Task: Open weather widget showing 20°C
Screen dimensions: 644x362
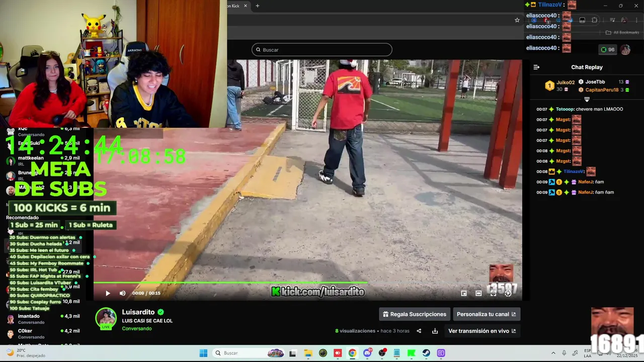Action: 25,353
